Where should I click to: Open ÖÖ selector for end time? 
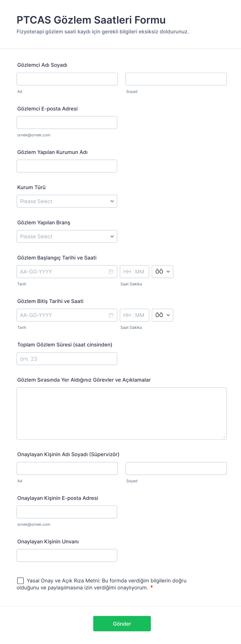point(162,315)
